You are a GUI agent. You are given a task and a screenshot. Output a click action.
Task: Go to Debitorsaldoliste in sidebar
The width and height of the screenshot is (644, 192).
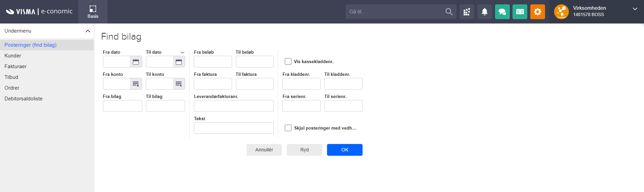[x=23, y=99]
